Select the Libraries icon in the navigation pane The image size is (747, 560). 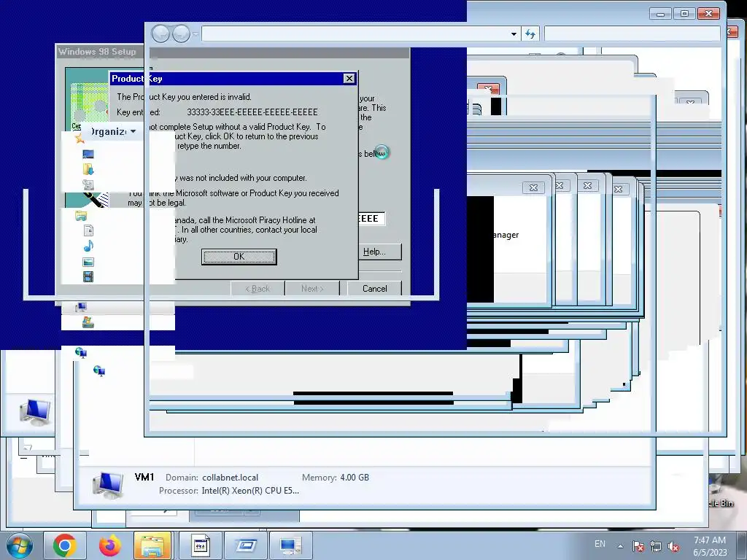pyautogui.click(x=81, y=216)
